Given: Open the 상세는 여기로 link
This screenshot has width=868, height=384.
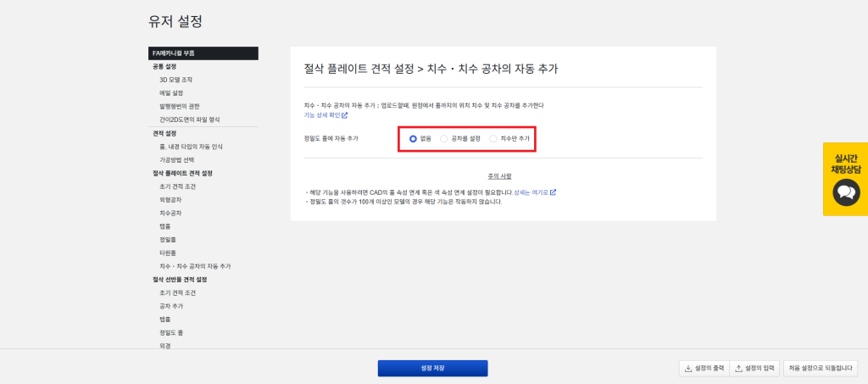Looking at the screenshot, I should point(531,192).
